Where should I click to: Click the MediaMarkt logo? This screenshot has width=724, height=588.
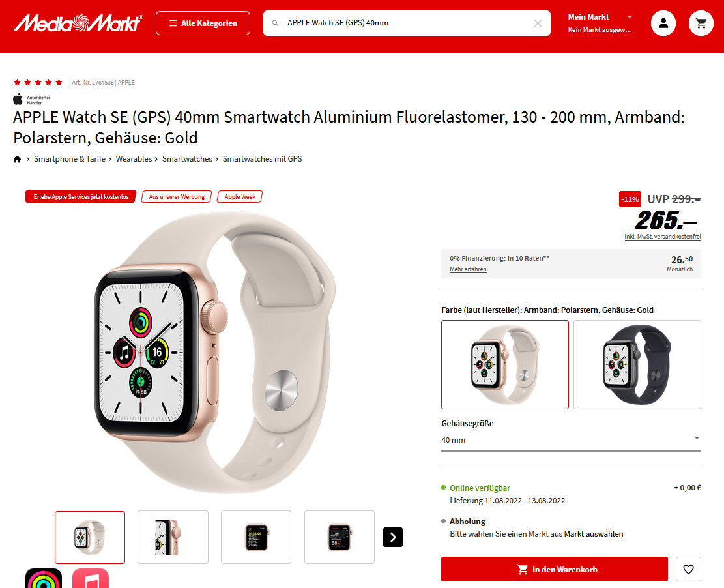pos(78,23)
